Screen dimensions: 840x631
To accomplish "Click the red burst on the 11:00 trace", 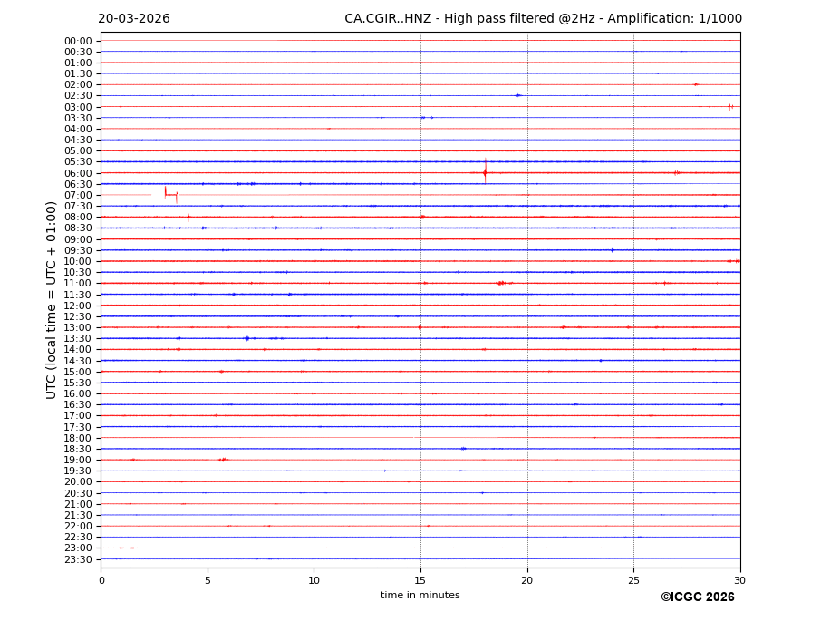I will click(x=500, y=283).
